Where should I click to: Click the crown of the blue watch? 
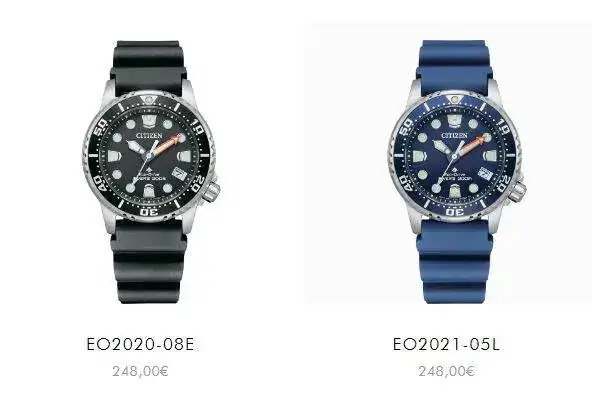(x=517, y=192)
